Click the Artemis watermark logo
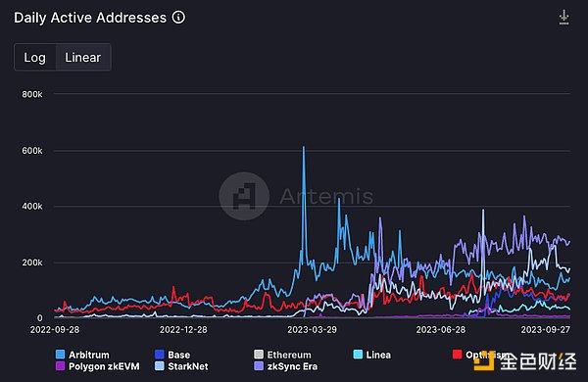Screen dimensions: 588x382 (244, 197)
